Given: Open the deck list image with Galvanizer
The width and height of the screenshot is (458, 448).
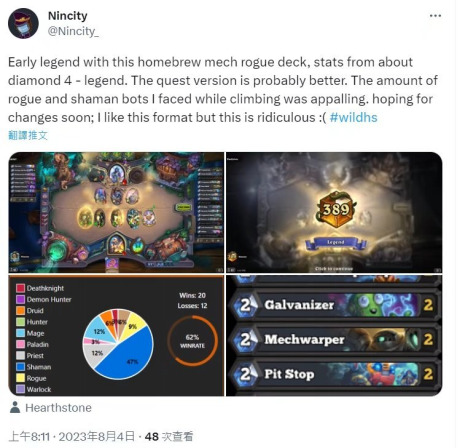Looking at the screenshot, I should coord(334,336).
